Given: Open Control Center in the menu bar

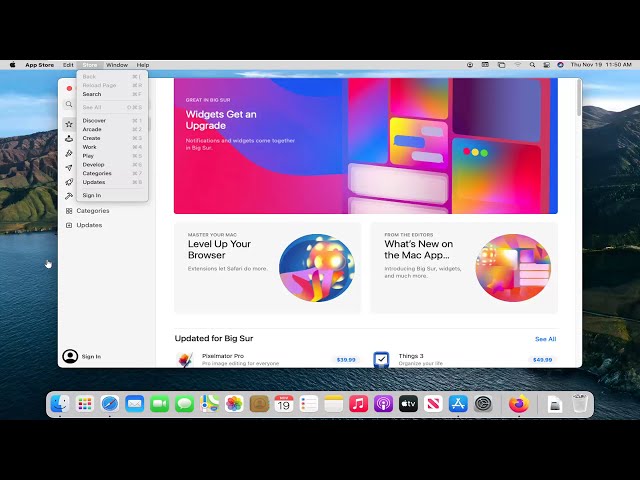Looking at the screenshot, I should click(547, 65).
